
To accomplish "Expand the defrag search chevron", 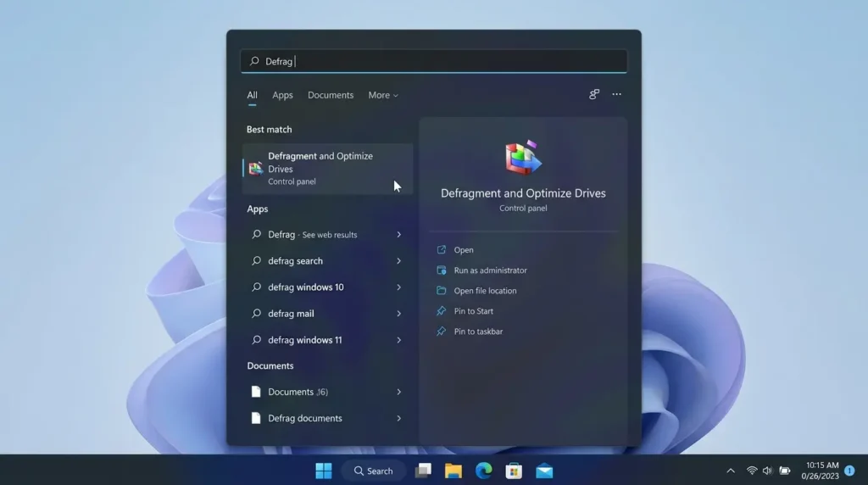I will (x=398, y=261).
